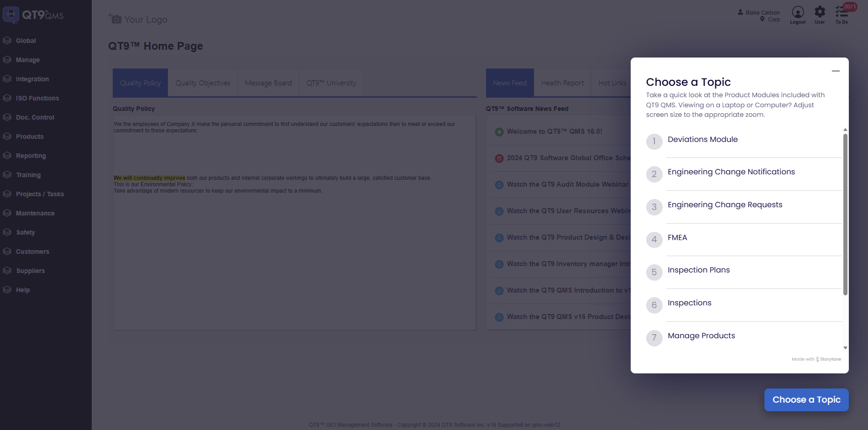Click the Logout icon
Screen dimensions: 868x430
[x=797, y=14]
